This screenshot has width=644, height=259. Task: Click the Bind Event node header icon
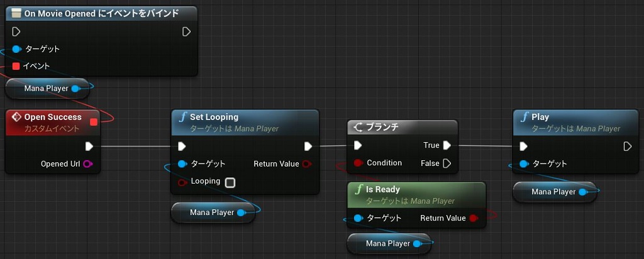[16, 14]
